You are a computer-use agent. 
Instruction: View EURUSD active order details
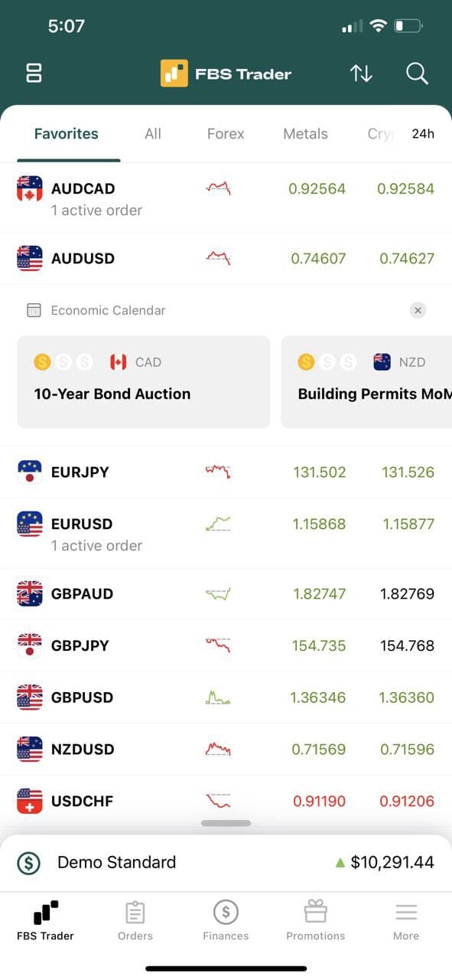(96, 545)
